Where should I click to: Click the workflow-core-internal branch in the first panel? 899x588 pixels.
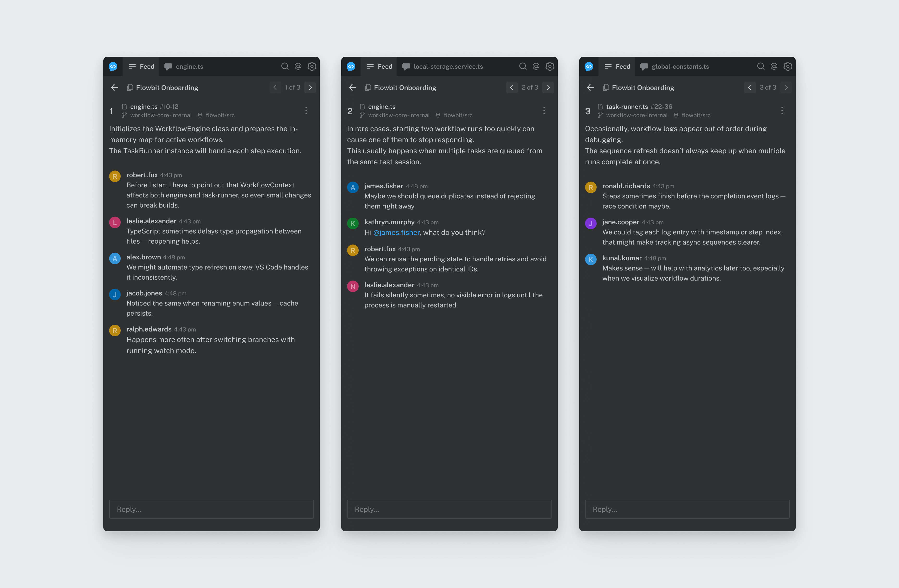coord(161,115)
